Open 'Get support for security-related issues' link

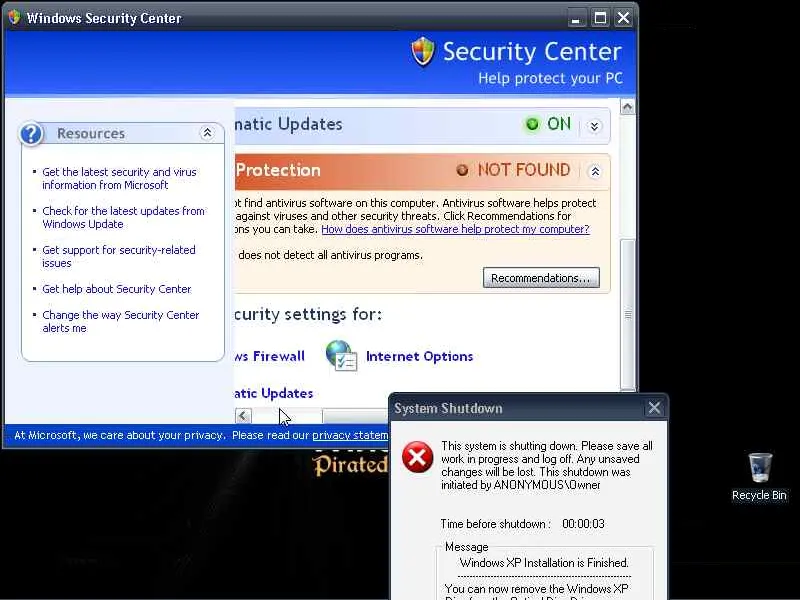pos(119,257)
